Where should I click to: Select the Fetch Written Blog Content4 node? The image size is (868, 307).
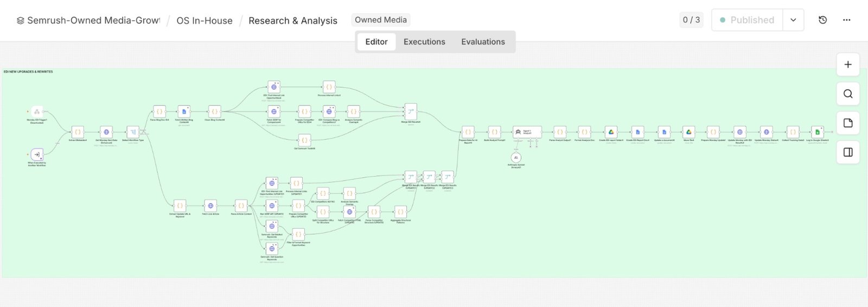pos(184,111)
